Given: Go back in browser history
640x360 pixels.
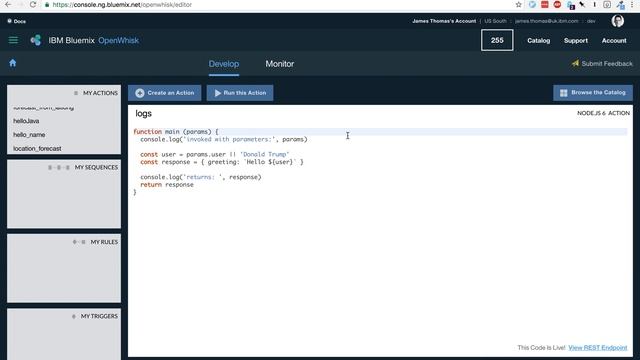Looking at the screenshot, I should [x=8, y=5].
